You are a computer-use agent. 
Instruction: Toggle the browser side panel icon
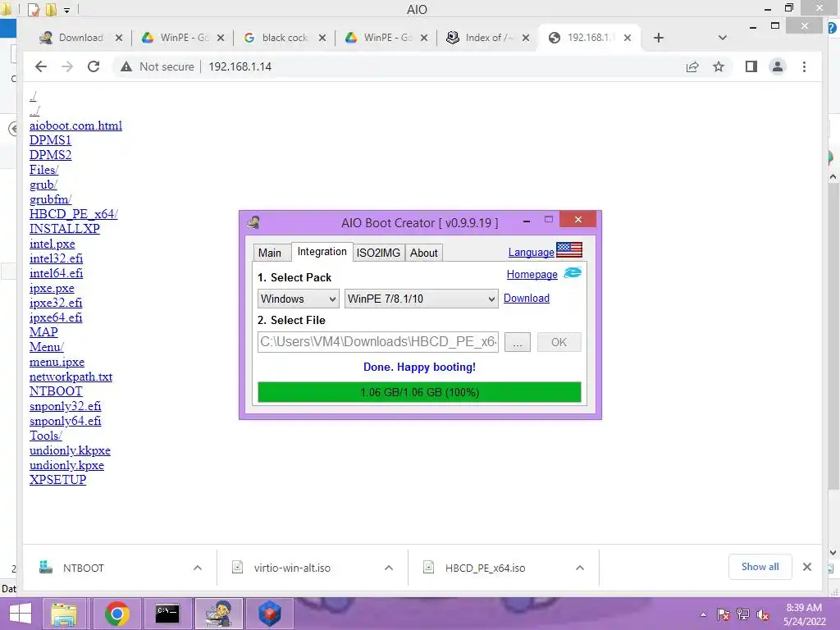(751, 66)
